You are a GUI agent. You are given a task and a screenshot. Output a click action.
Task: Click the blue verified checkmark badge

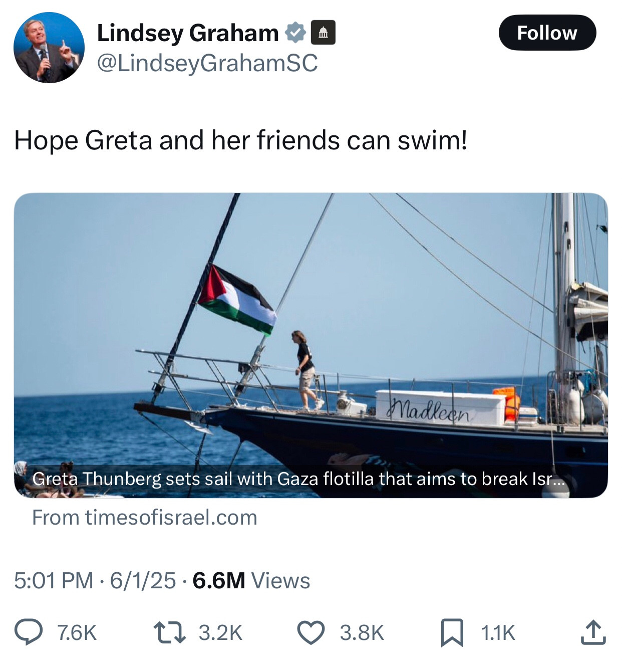pos(295,33)
